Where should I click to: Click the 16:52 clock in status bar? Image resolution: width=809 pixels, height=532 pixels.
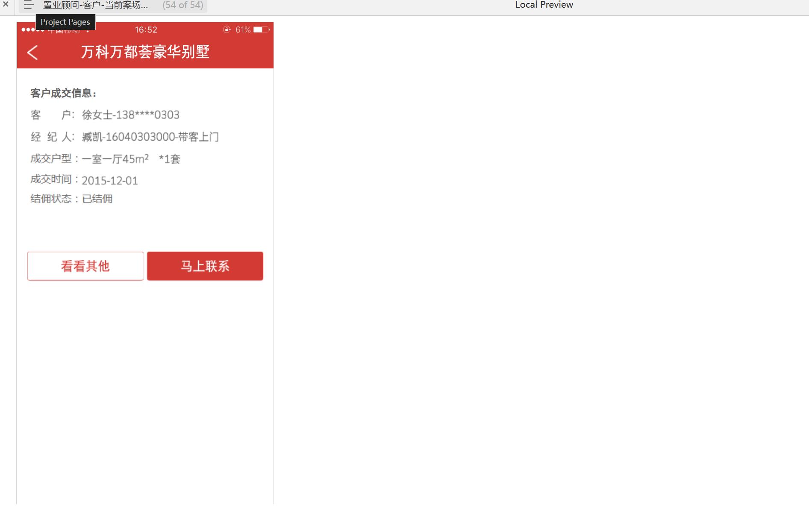[146, 29]
